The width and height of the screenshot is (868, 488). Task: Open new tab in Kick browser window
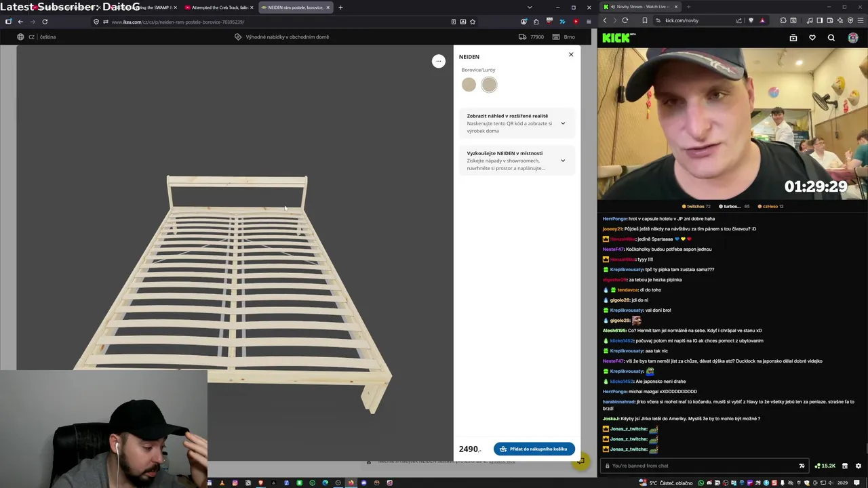(x=688, y=7)
